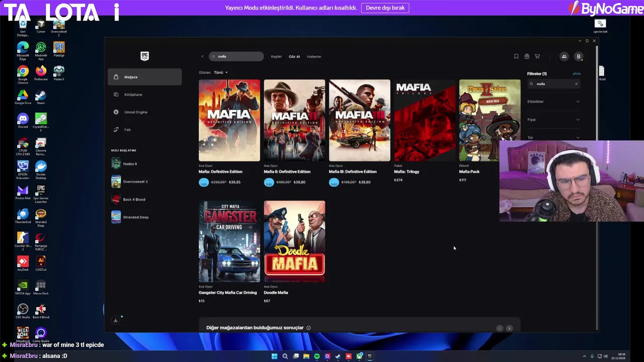Open Town of Salem Mafia Pack cover
The image size is (644, 362).
click(x=490, y=120)
